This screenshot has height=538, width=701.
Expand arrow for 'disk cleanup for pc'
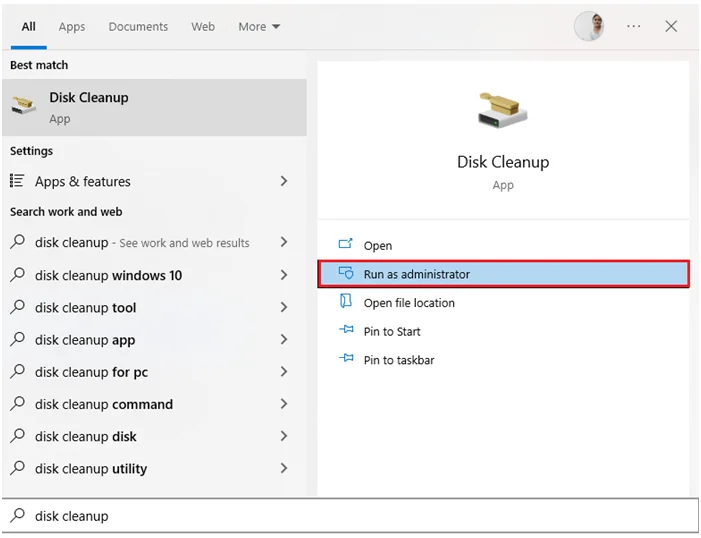pyautogui.click(x=283, y=371)
